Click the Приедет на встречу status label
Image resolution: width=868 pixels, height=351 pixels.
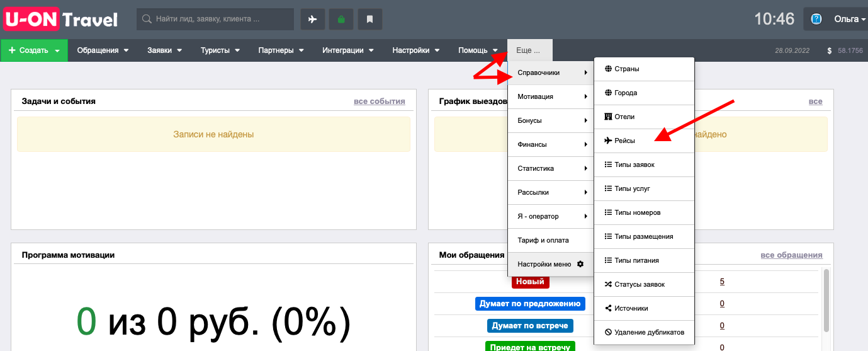coord(529,347)
